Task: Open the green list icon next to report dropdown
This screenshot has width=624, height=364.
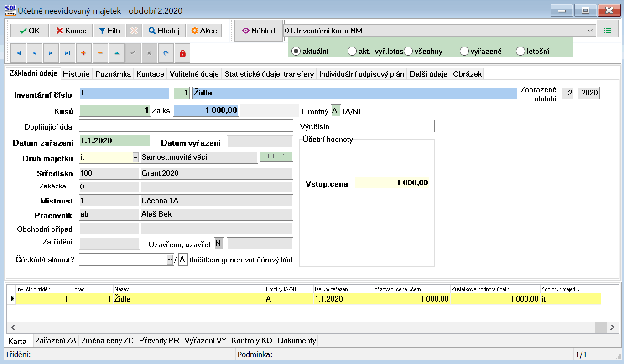Action: click(x=607, y=31)
